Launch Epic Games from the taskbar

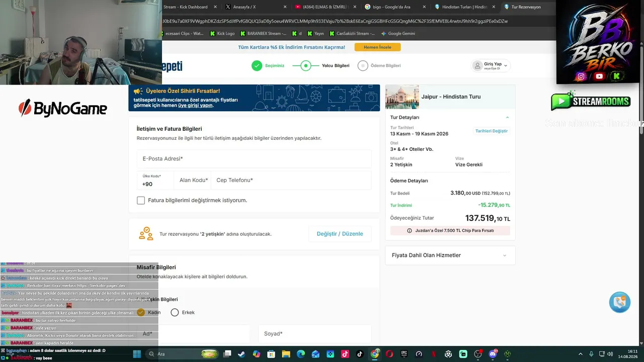pyautogui.click(x=404, y=354)
